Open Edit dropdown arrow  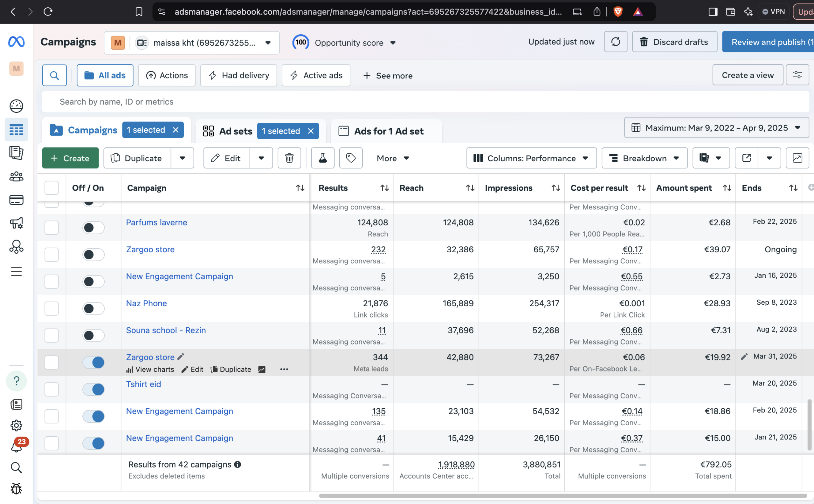[x=261, y=158]
